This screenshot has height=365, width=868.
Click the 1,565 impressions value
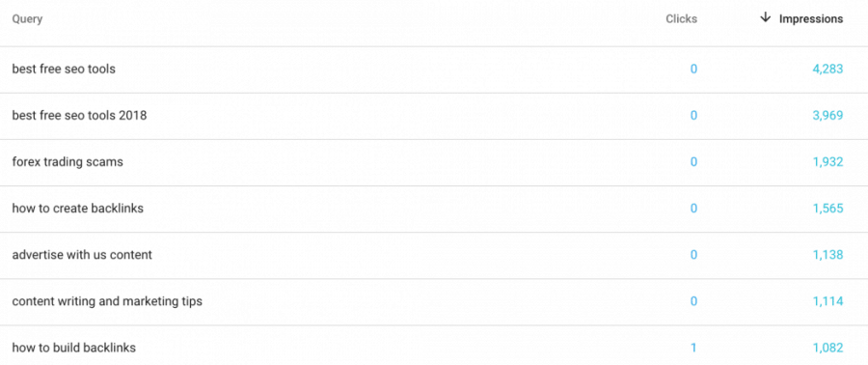pyautogui.click(x=828, y=209)
